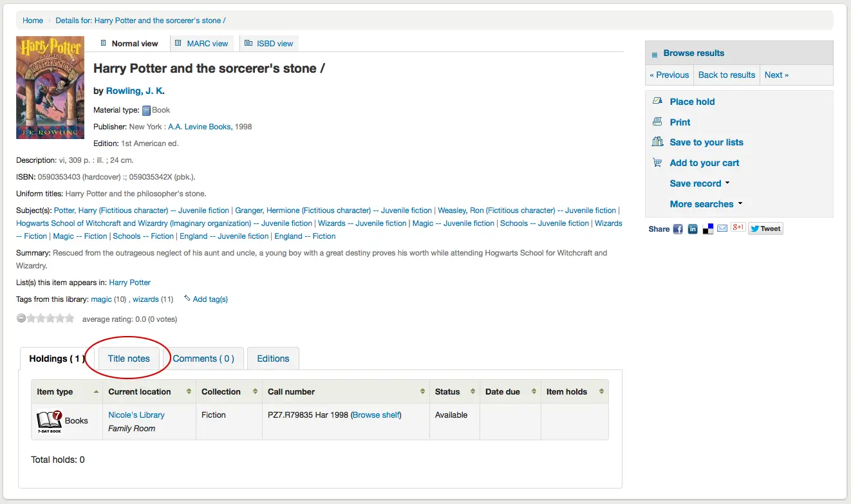Viewport: 851px width, 504px height.
Task: Switch to the MARC view tab
Action: point(201,44)
